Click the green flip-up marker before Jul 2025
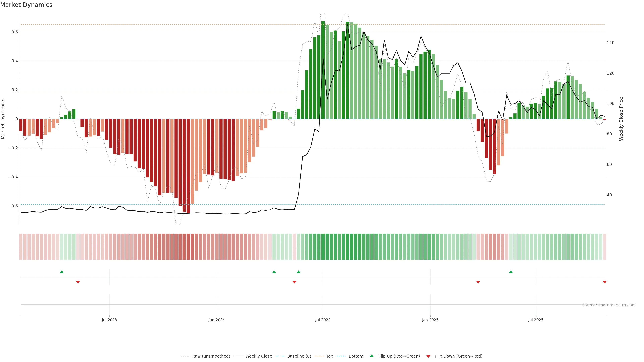The width and height of the screenshot is (644, 362). [x=511, y=272]
